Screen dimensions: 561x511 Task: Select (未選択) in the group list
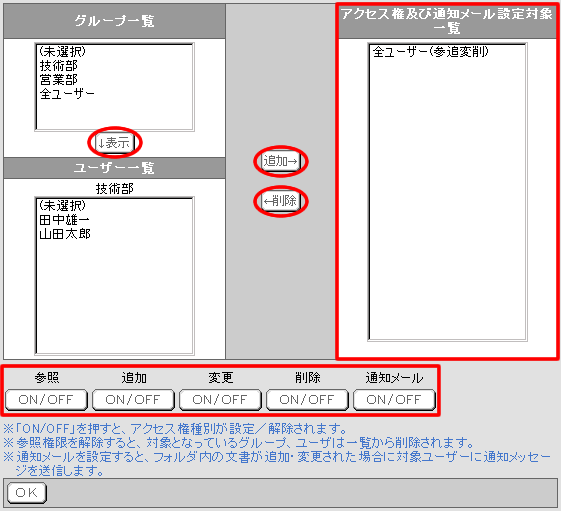pyautogui.click(x=114, y=52)
